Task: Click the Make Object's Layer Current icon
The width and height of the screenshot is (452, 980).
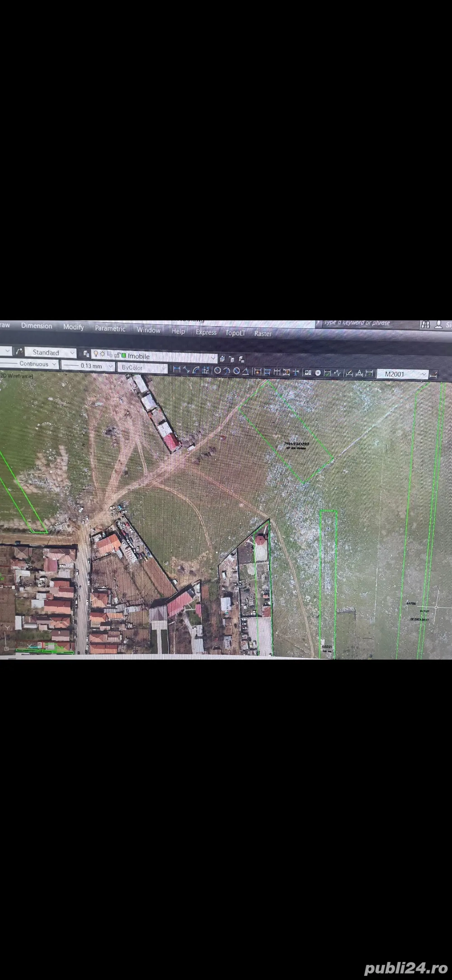Action: [222, 359]
